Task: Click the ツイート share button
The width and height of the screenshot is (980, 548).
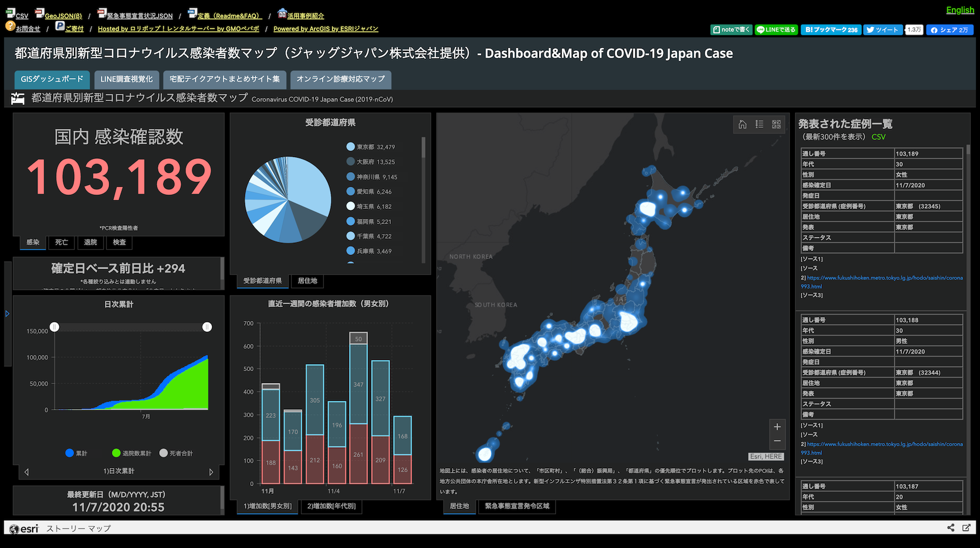Action: 883,29
